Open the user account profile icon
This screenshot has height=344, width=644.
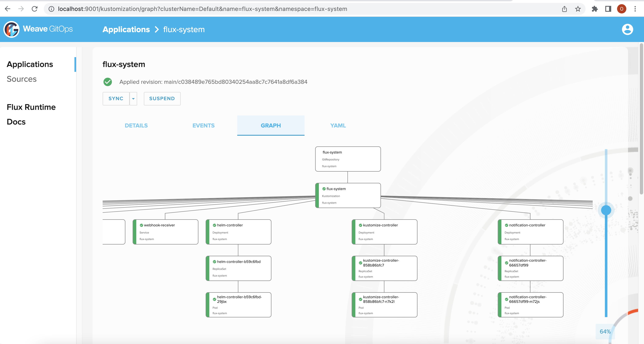(627, 29)
